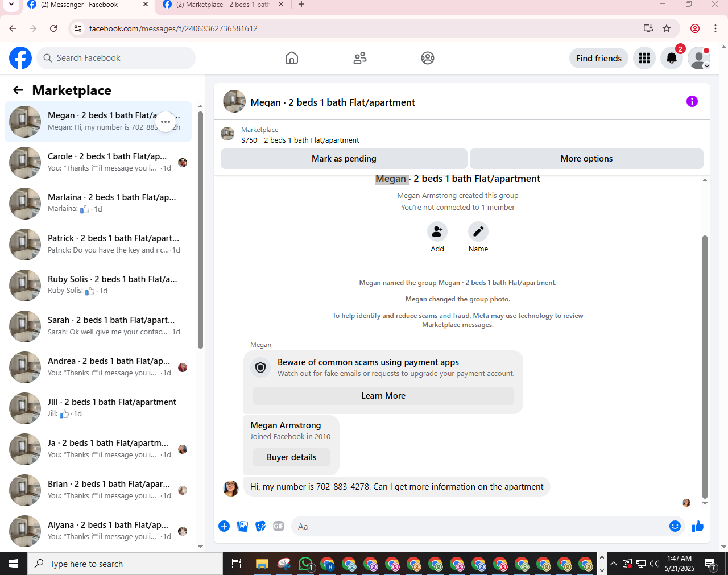Open a new browser tab

click(301, 5)
